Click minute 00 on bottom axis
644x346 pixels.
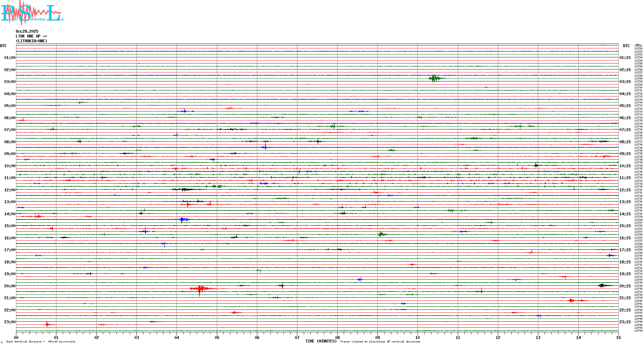(x=16, y=337)
